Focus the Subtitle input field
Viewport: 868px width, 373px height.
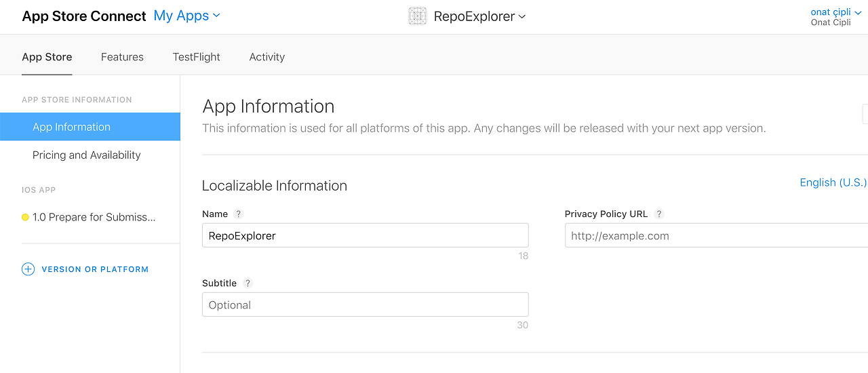click(x=365, y=305)
